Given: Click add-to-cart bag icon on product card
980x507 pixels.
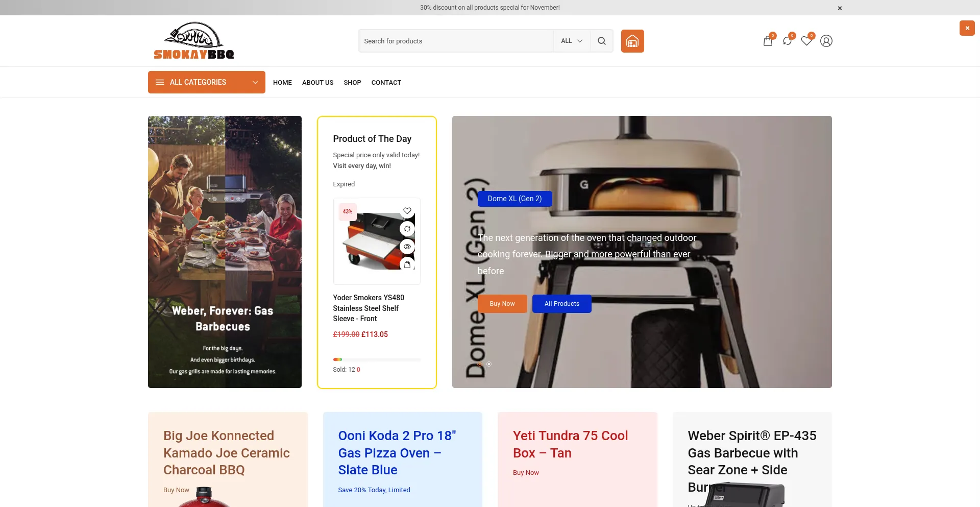Looking at the screenshot, I should (x=407, y=264).
